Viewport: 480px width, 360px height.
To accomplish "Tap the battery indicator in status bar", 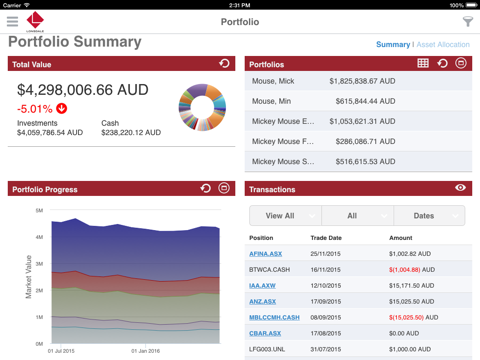I will point(472,5).
